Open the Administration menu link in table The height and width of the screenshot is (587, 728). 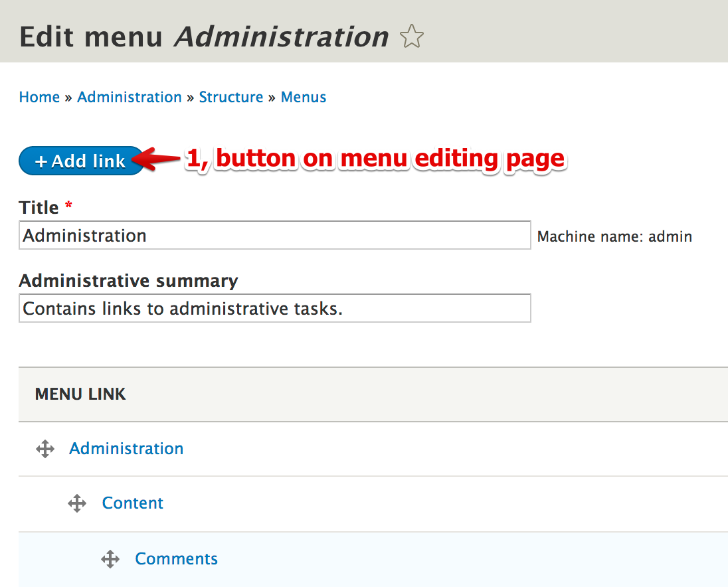tap(126, 449)
